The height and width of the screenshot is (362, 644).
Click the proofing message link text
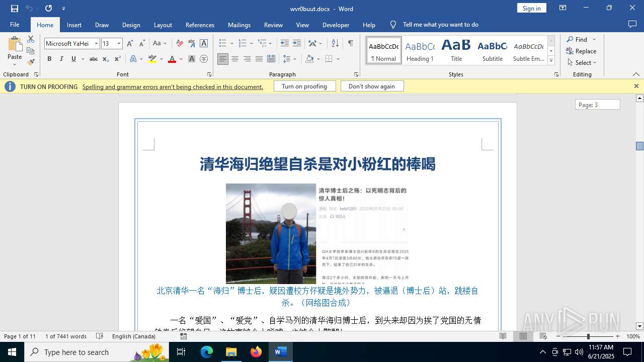pyautogui.click(x=173, y=86)
